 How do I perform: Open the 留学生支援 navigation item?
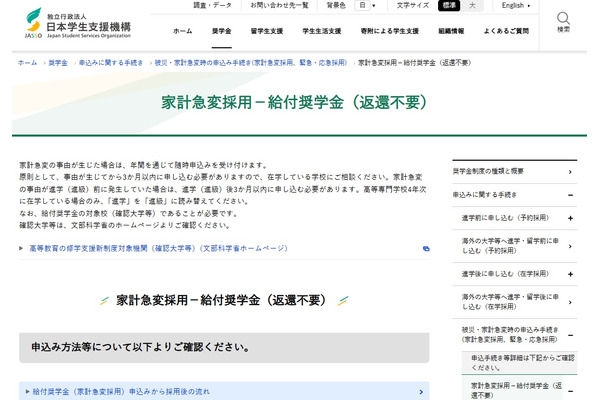pyautogui.click(x=267, y=31)
